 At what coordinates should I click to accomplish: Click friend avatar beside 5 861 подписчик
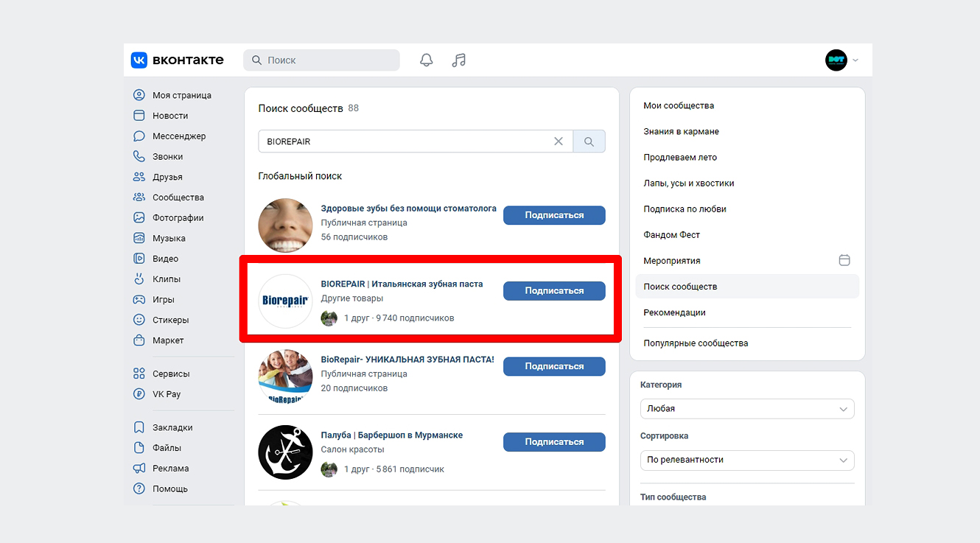point(329,469)
